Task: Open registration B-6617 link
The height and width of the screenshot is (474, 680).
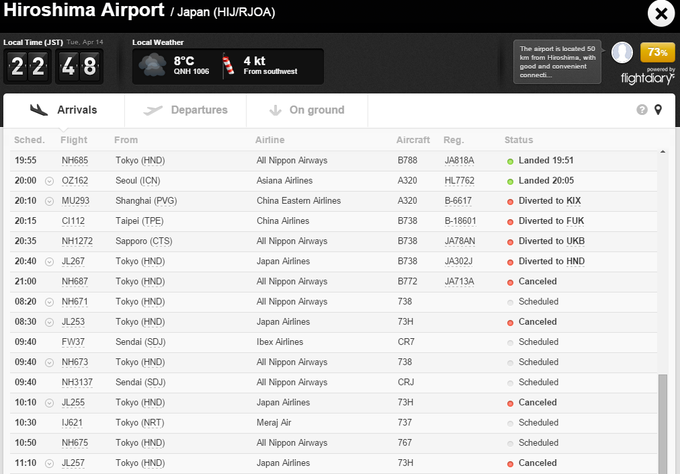Action: coord(458,201)
